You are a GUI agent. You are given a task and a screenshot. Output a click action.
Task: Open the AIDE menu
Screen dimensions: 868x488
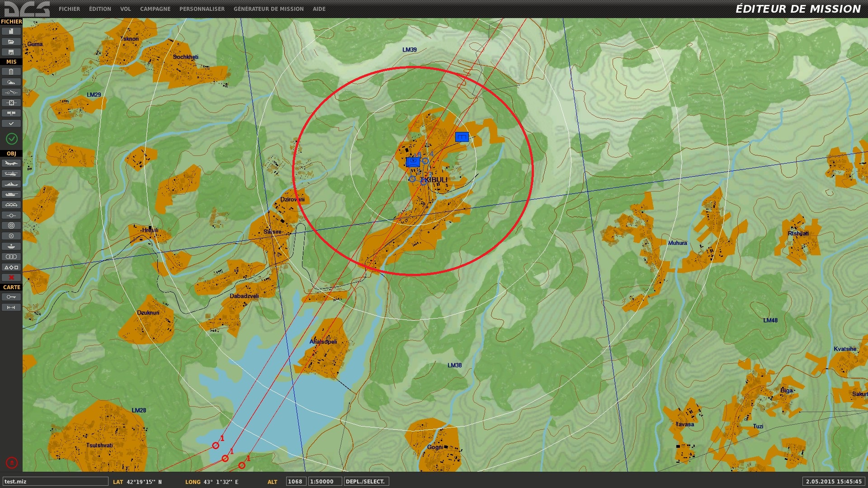(319, 9)
